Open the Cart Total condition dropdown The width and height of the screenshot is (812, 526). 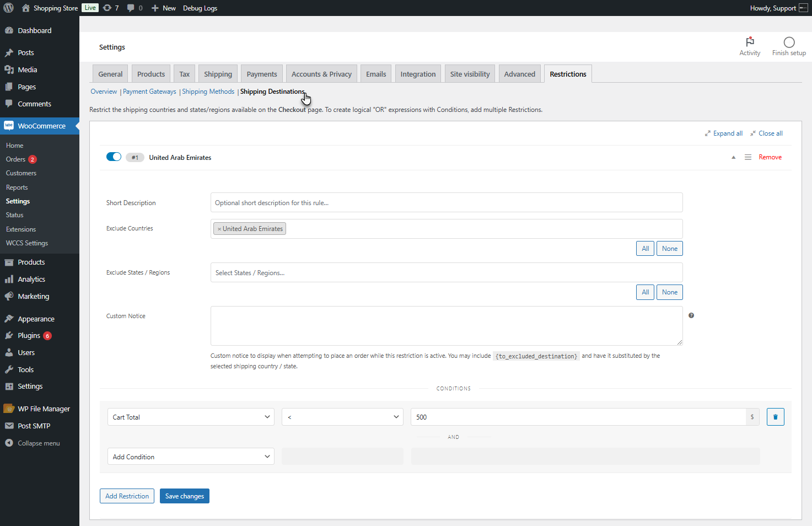tap(191, 417)
